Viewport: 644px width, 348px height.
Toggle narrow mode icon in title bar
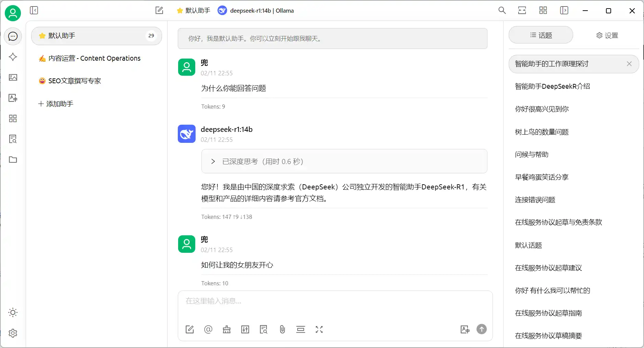coord(522,10)
